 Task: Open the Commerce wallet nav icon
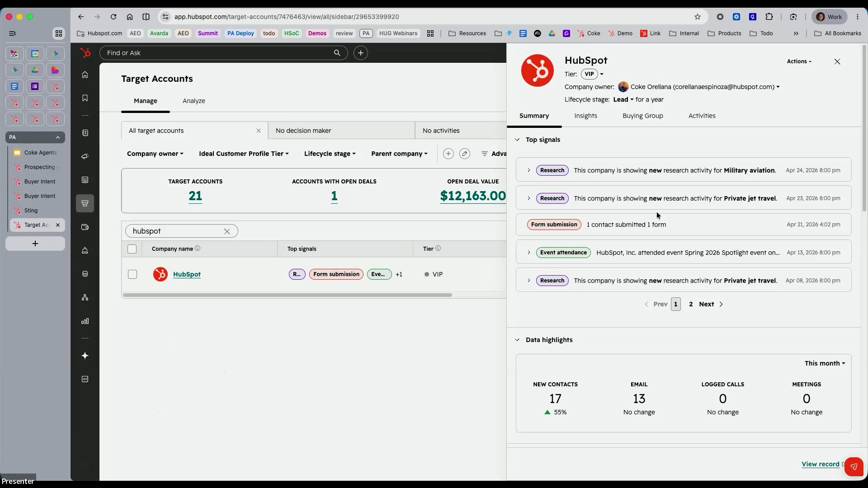(x=85, y=227)
